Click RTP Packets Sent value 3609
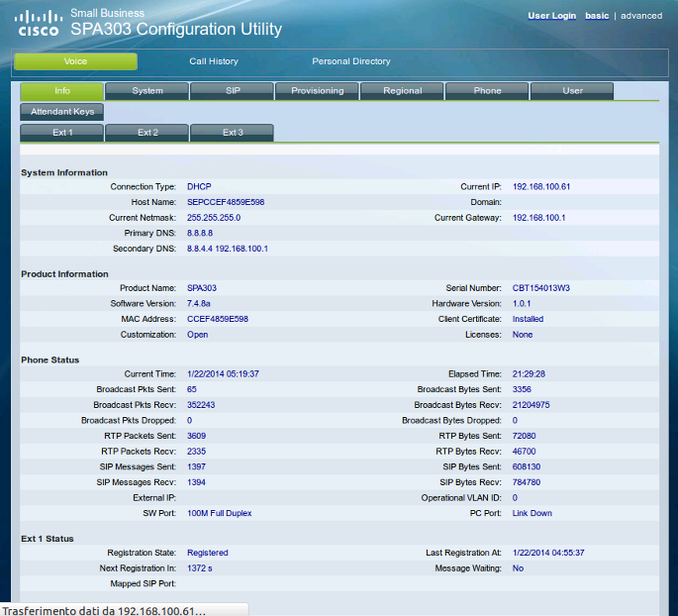The image size is (678, 616). pos(196,436)
